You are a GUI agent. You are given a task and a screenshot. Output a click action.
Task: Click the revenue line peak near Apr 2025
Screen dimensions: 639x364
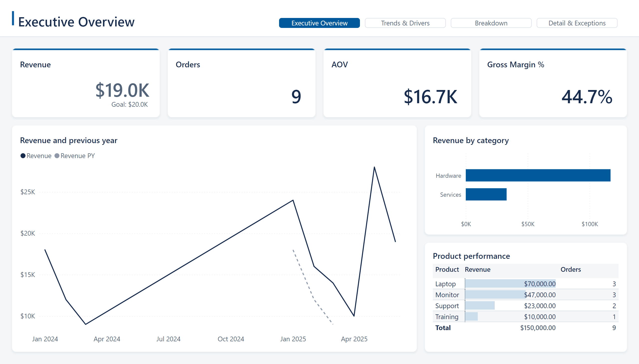pos(374,167)
